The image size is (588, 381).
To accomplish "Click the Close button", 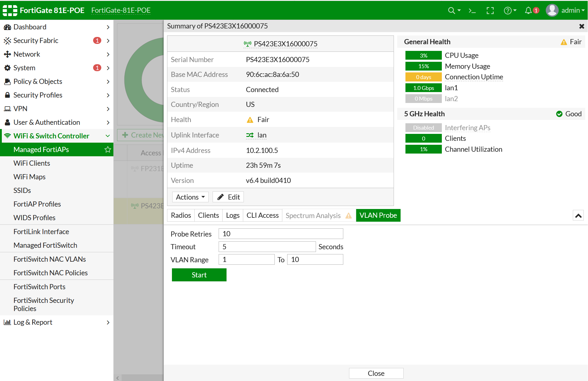I will click(x=376, y=373).
